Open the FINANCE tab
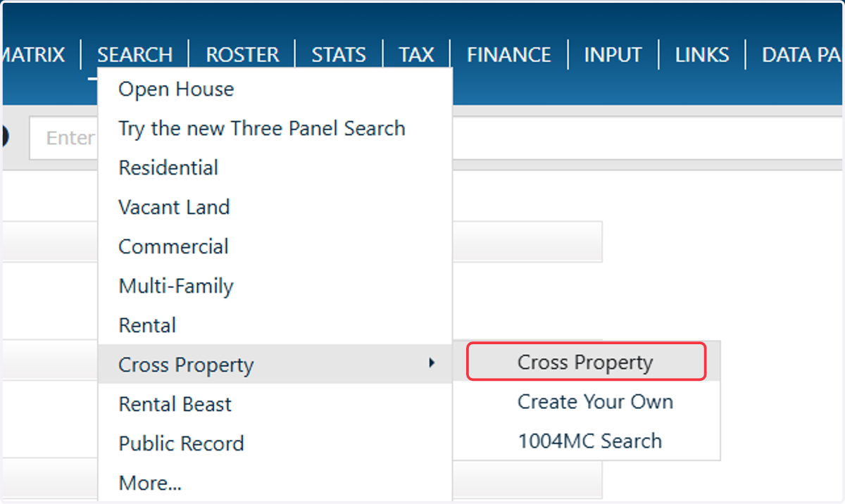Screen dimensions: 845x504 click(508, 55)
